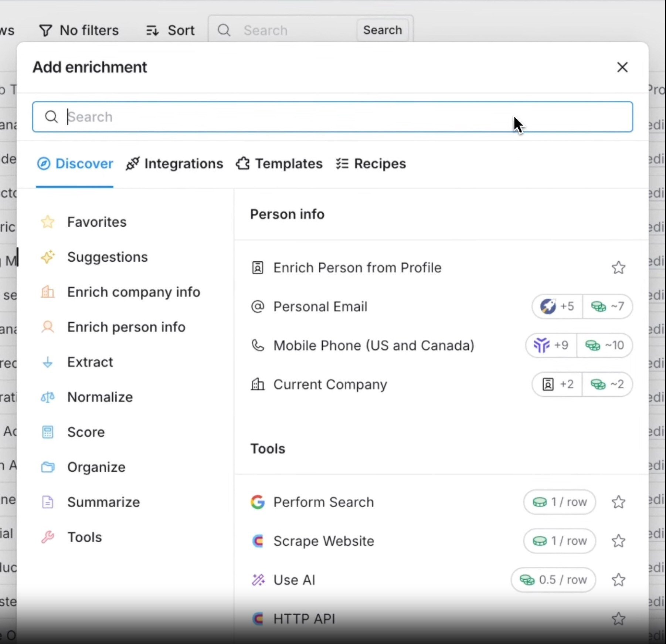Select Enrich person info category
Screen dimensions: 666x644
point(126,327)
